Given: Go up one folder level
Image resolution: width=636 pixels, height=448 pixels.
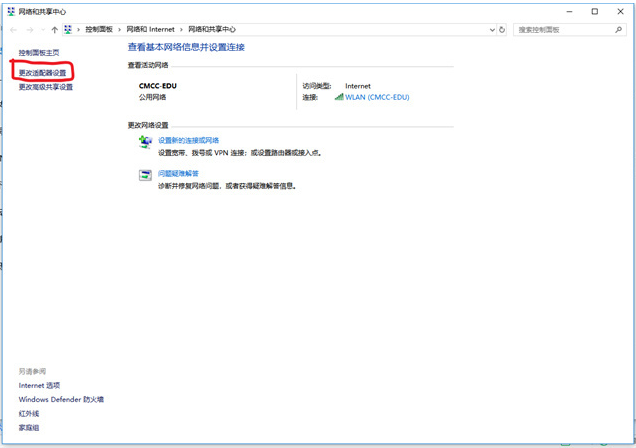Looking at the screenshot, I should point(54,30).
